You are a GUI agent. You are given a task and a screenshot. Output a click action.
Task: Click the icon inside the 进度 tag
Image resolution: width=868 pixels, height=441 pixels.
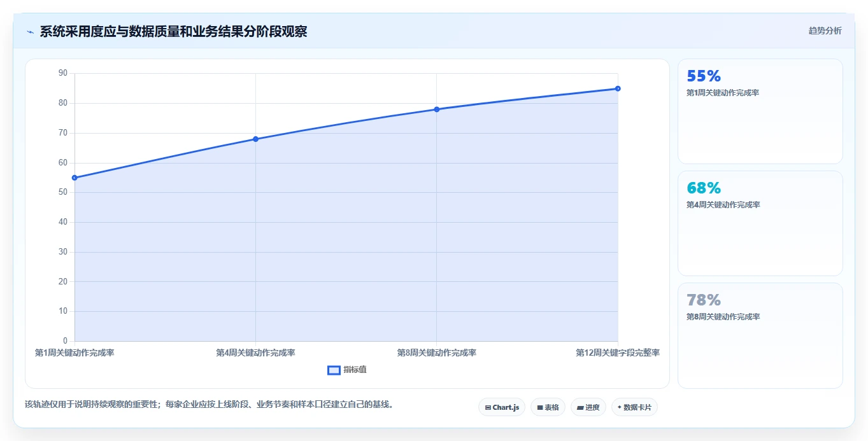pyautogui.click(x=580, y=407)
